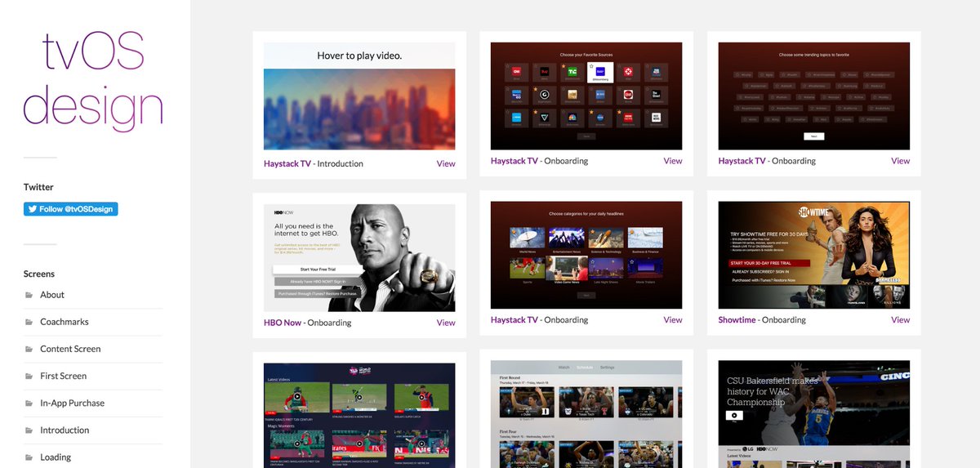This screenshot has height=468, width=980.
Task: Click View on trending topics Haystack card
Action: tap(901, 161)
